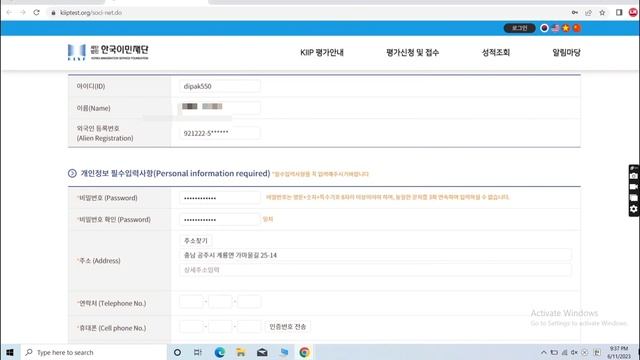Click the browser back arrow
The width and height of the screenshot is (640, 360).
pos(9,13)
